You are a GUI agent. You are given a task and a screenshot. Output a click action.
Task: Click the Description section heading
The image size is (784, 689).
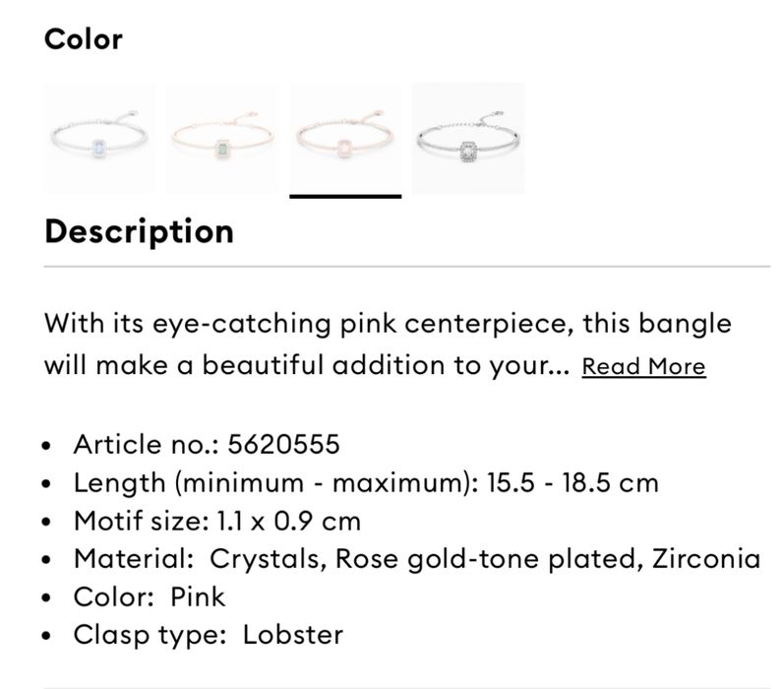coord(140,231)
